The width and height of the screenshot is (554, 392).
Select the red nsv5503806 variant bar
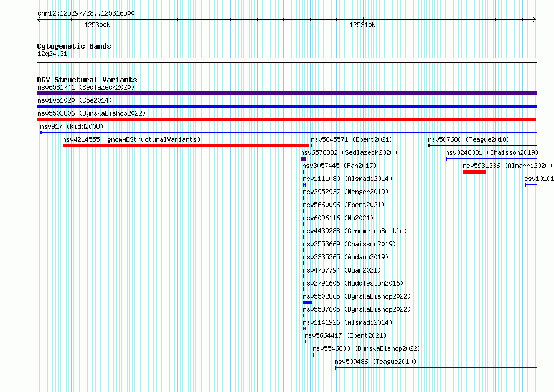point(286,119)
